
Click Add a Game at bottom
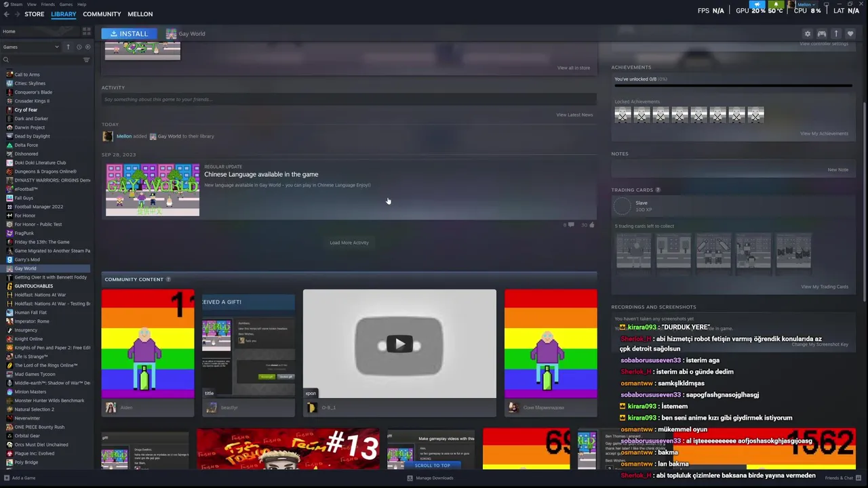click(20, 478)
